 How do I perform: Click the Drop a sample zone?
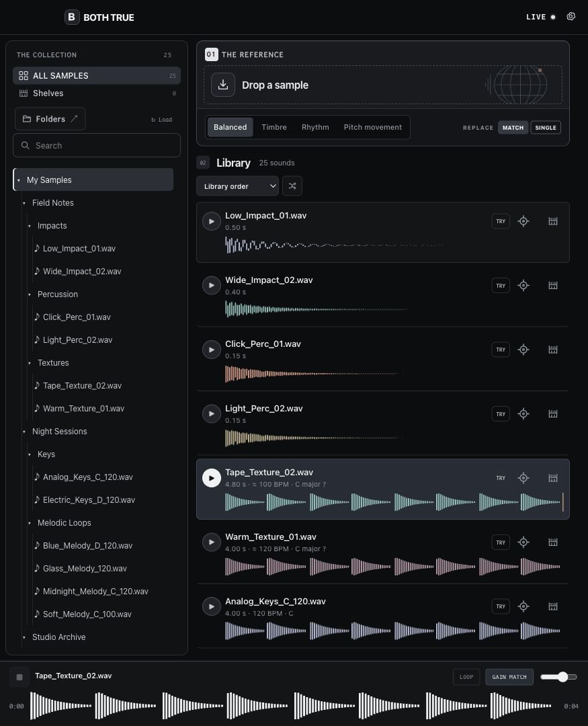pos(383,85)
